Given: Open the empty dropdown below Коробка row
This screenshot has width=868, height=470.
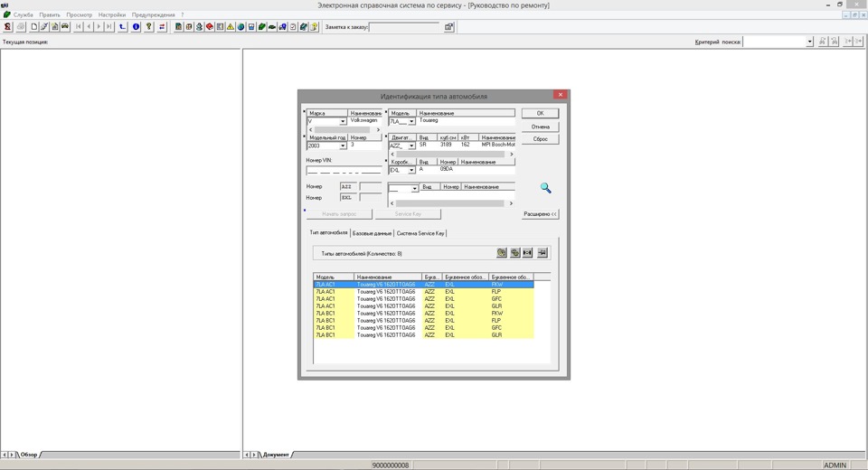Looking at the screenshot, I should tap(414, 189).
